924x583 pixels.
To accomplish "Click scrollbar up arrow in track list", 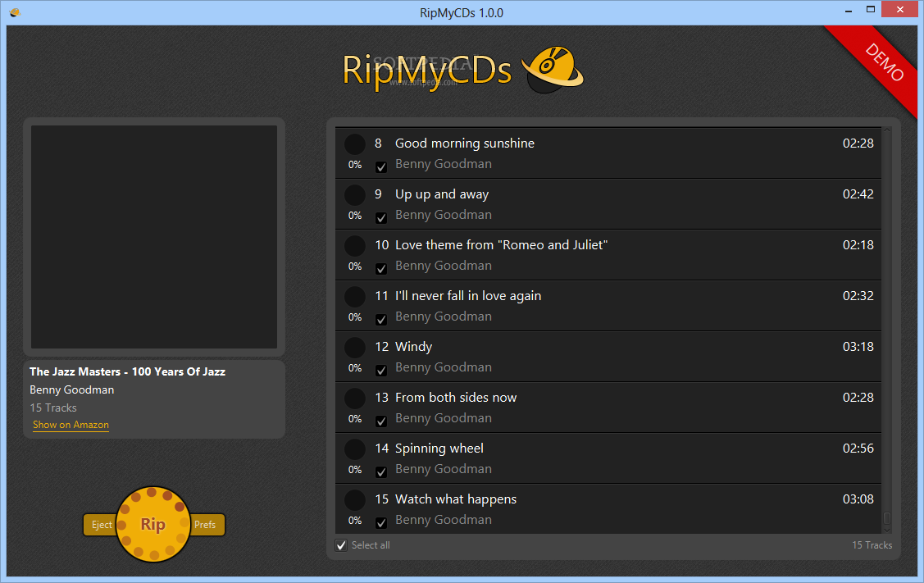I will tap(887, 129).
